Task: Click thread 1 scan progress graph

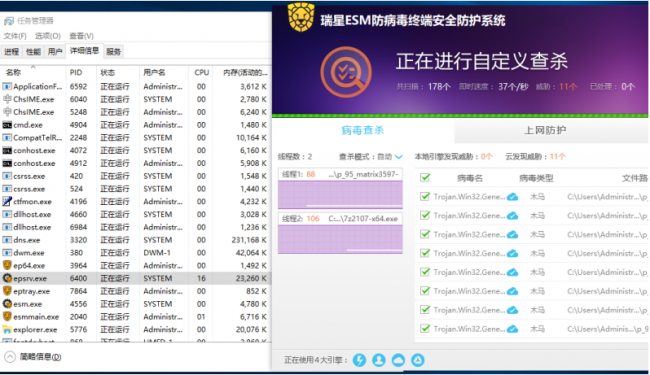Action: click(340, 194)
